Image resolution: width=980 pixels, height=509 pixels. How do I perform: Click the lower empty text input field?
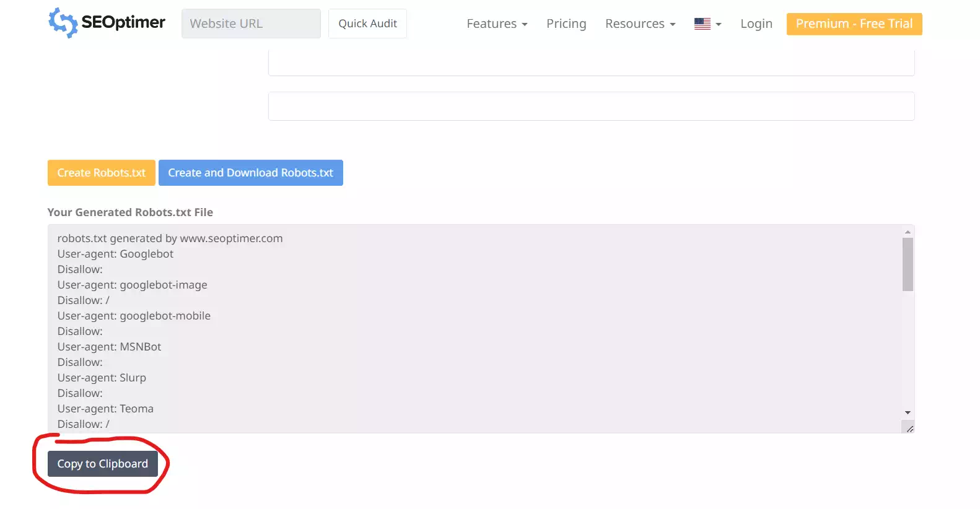[x=591, y=106]
